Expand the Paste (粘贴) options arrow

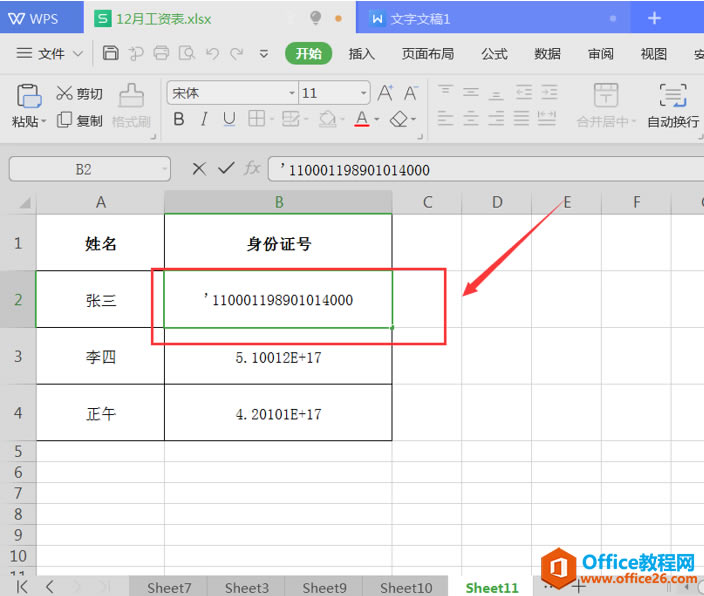pos(44,121)
